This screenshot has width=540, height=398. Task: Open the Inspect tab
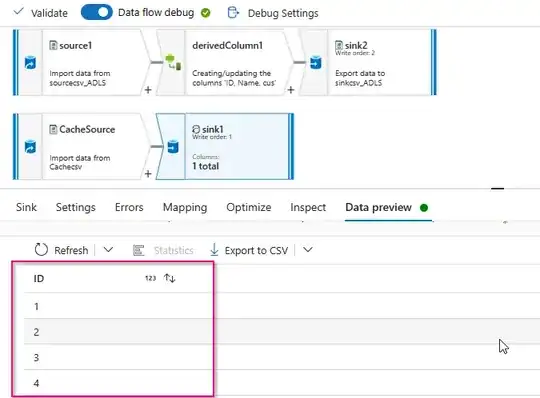308,207
